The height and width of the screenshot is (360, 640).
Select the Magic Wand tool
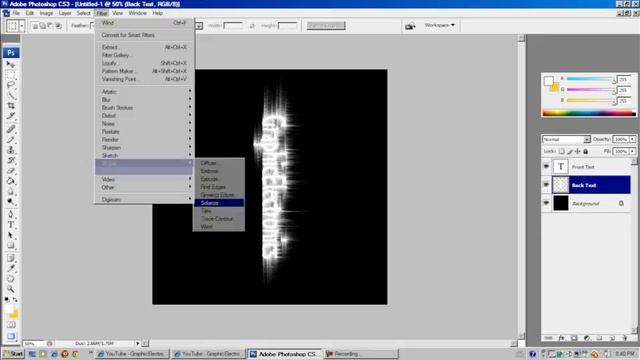11,96
